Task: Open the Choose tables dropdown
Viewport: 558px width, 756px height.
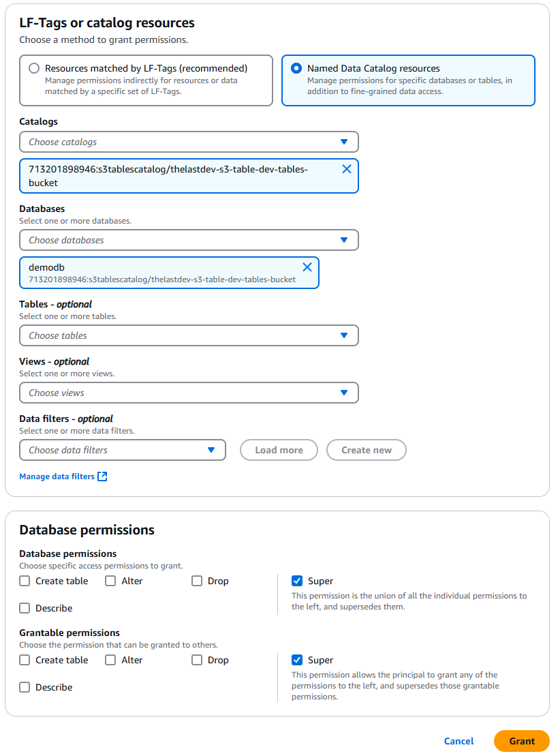Action: tap(189, 335)
